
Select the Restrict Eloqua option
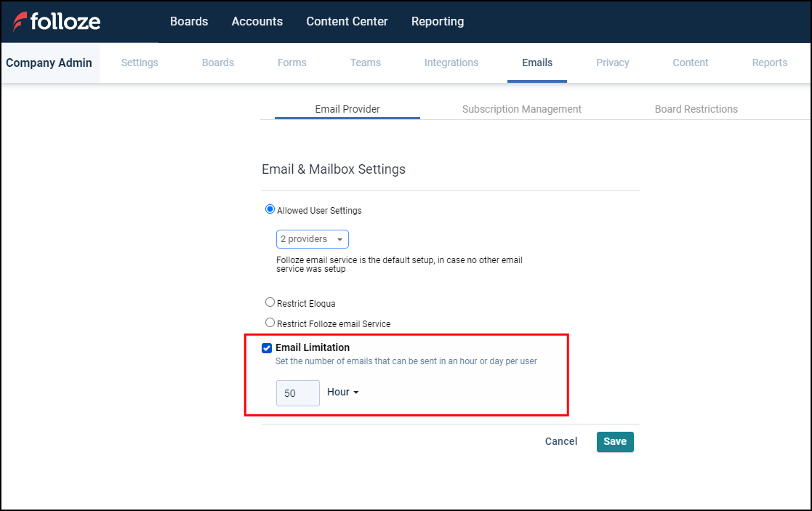pyautogui.click(x=270, y=302)
